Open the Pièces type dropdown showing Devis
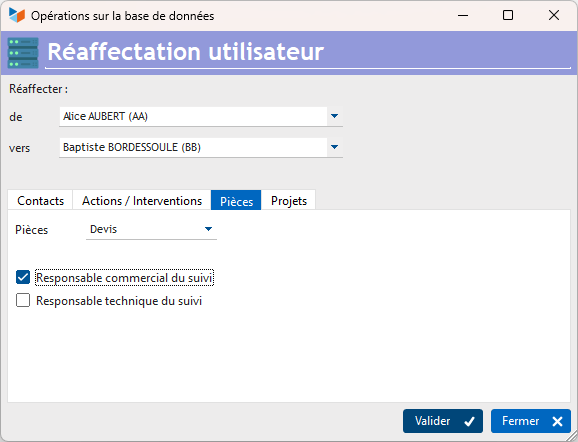This screenshot has width=578, height=442. (x=152, y=229)
